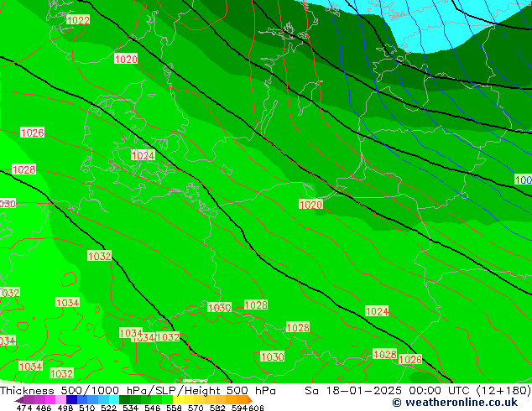Click the 570 legend value

[x=196, y=408]
